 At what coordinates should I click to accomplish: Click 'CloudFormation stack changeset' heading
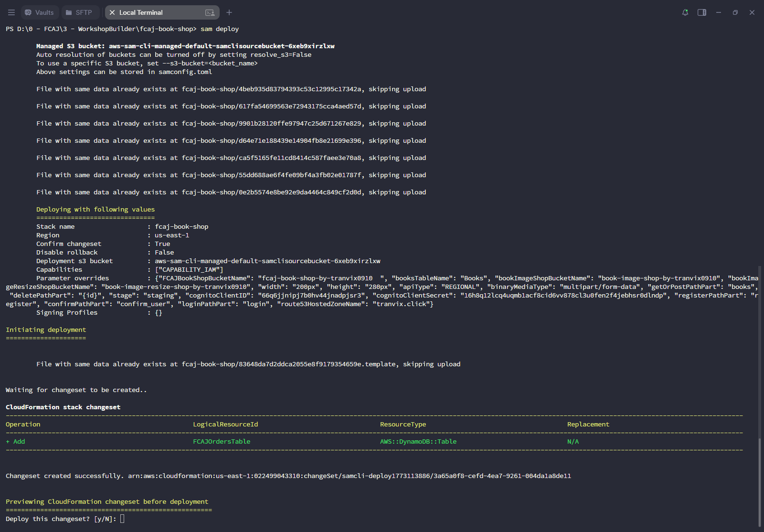pyautogui.click(x=63, y=407)
